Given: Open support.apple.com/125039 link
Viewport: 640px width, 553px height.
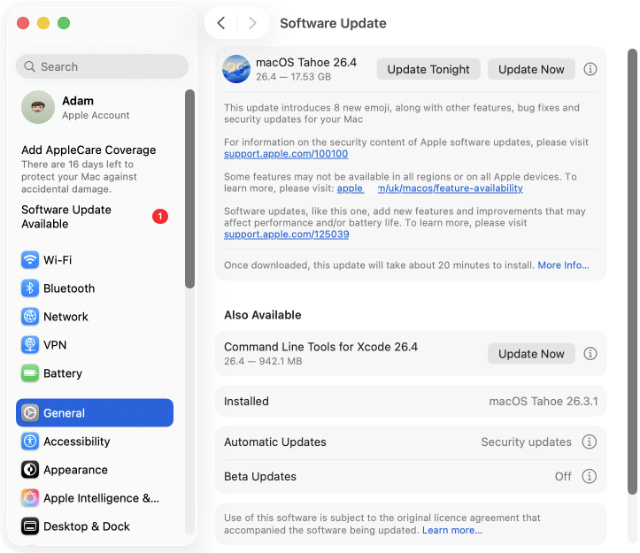Looking at the screenshot, I should (x=287, y=234).
